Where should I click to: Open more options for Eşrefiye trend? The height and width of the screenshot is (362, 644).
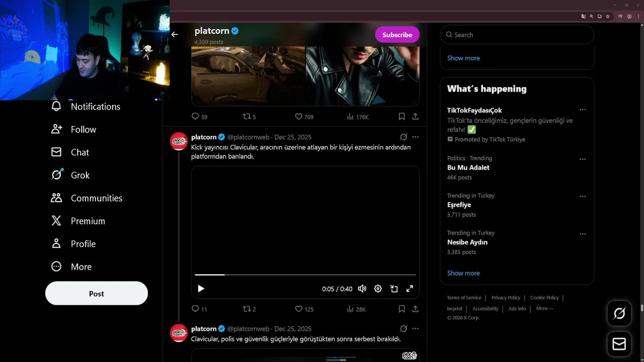[583, 196]
